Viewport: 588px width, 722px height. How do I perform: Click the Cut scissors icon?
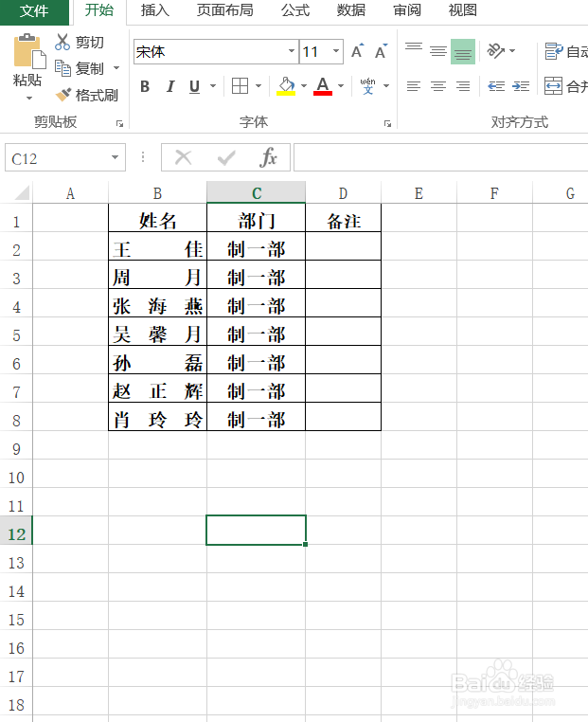[62, 42]
